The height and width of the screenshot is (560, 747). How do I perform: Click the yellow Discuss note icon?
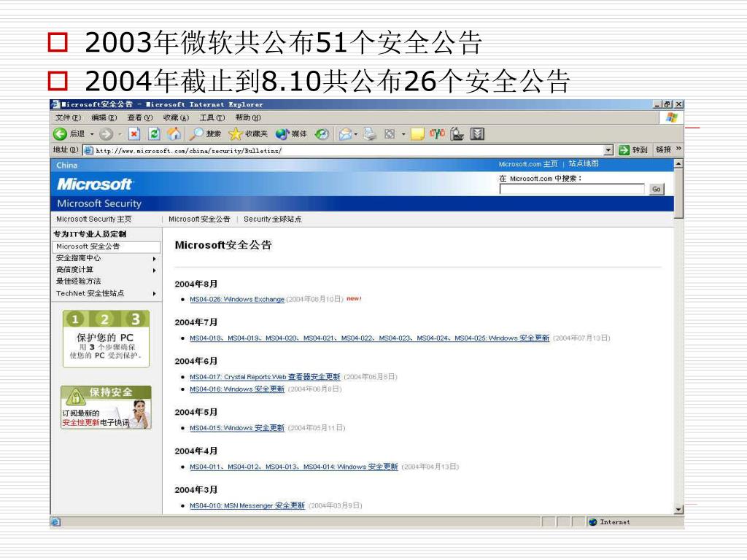[x=417, y=134]
